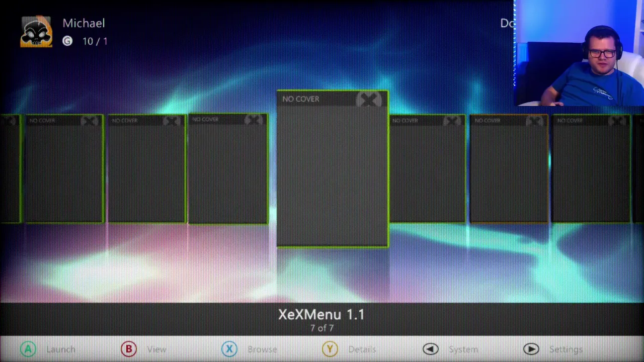Click the 10 / 1 gamerscore text
Image resolution: width=644 pixels, height=362 pixels.
tap(95, 41)
